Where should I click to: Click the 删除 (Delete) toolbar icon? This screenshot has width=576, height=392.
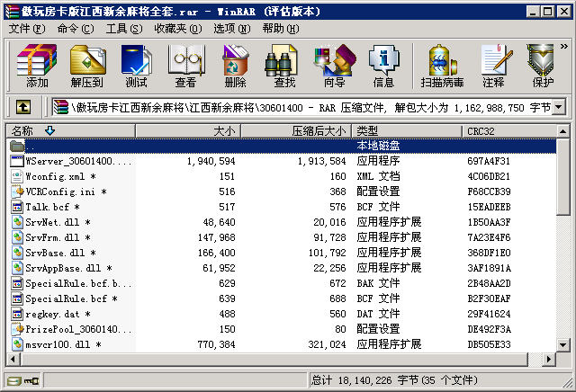(x=235, y=66)
